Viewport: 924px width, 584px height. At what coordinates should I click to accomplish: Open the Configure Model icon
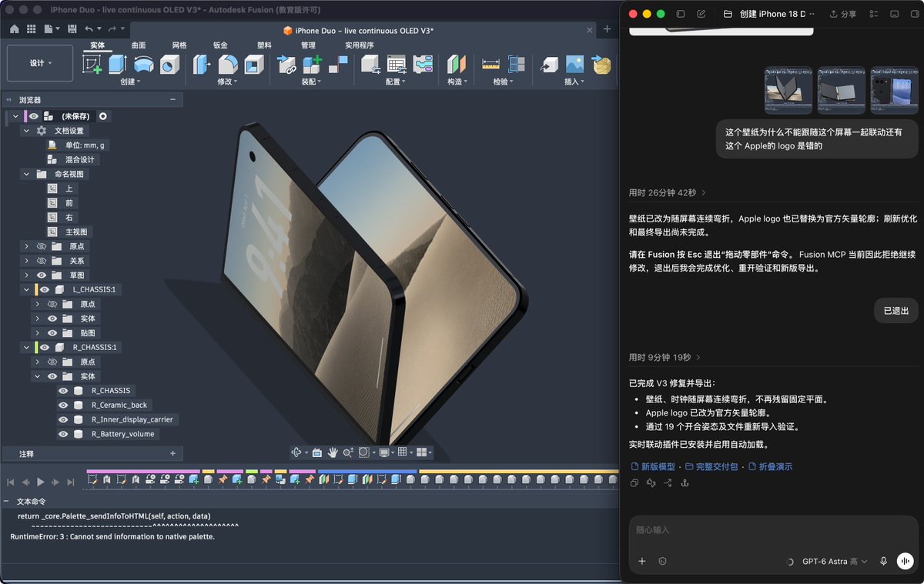point(371,65)
